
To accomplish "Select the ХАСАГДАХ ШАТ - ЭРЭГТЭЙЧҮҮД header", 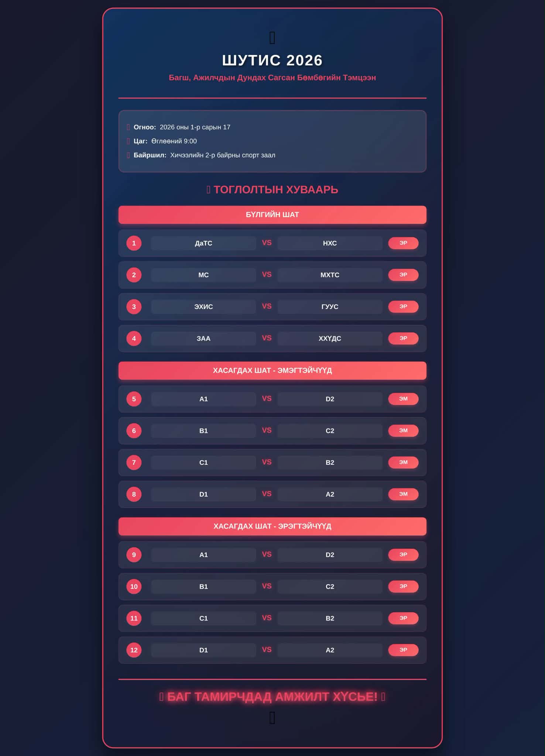I will point(272,526).
